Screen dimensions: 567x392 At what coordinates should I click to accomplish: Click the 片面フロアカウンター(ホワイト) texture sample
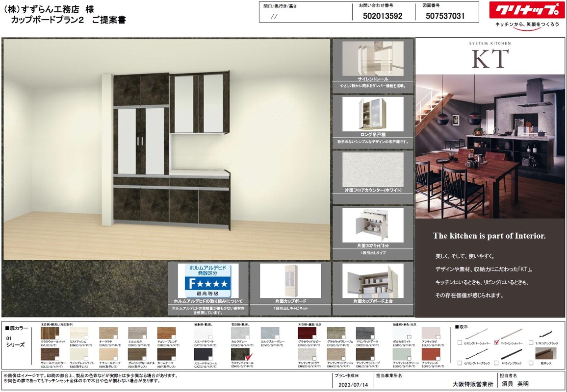click(373, 169)
